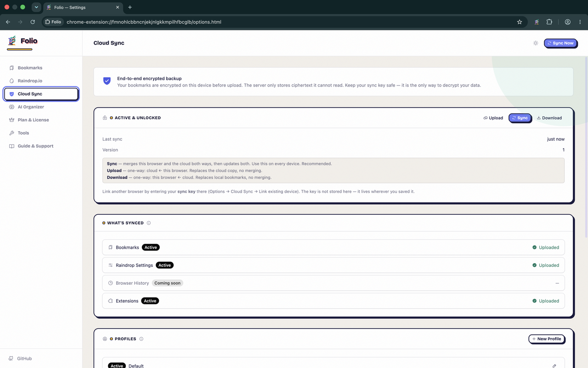Viewport: 588px width, 368px height.
Task: Click the Last sync label
Action: (x=112, y=139)
